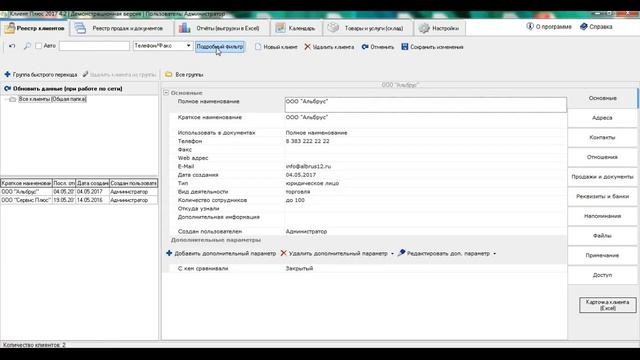The image size is (640, 360).
Task: Click the phone value 8 383 222 22 22
Action: tap(307, 141)
